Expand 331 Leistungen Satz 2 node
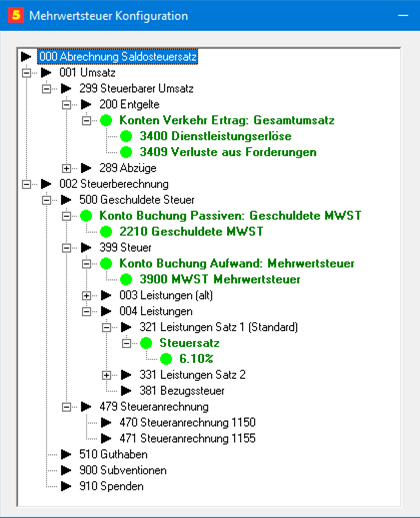420x518 pixels. tap(106, 375)
